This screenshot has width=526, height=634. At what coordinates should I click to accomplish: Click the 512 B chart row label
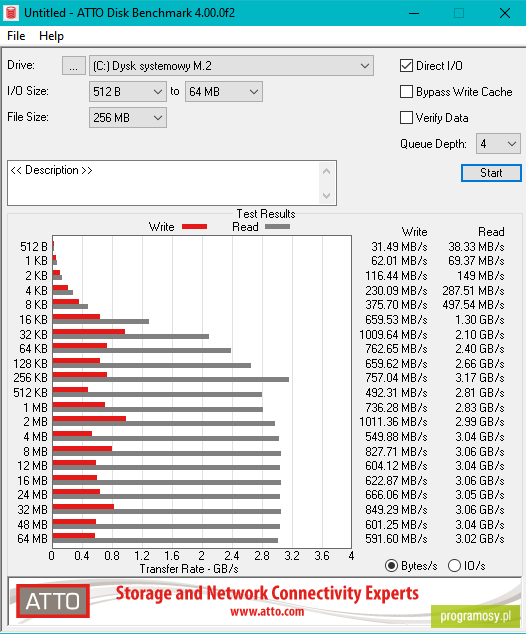pyautogui.click(x=34, y=247)
